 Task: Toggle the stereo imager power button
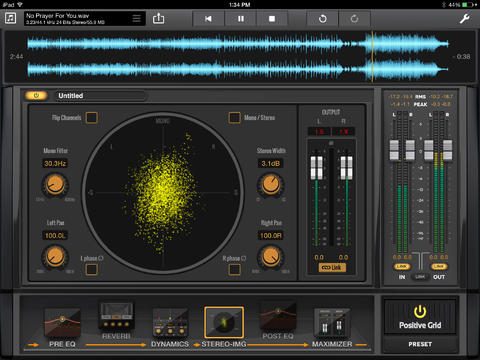click(x=36, y=96)
